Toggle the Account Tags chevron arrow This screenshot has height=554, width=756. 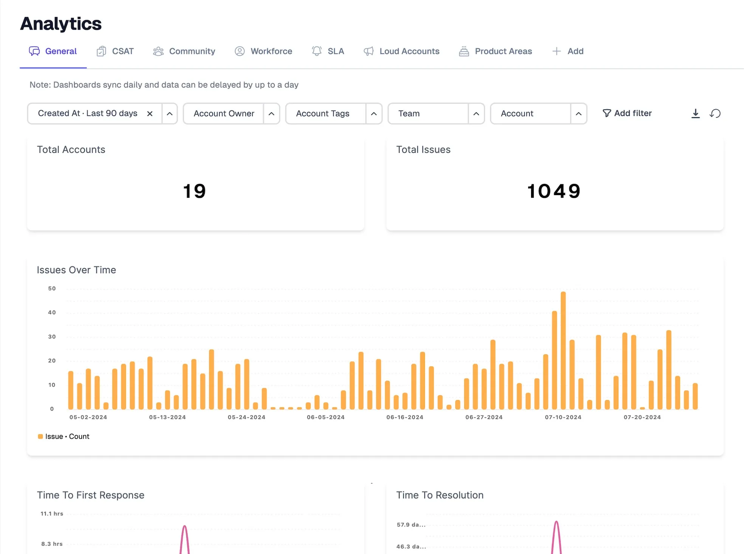(x=374, y=113)
